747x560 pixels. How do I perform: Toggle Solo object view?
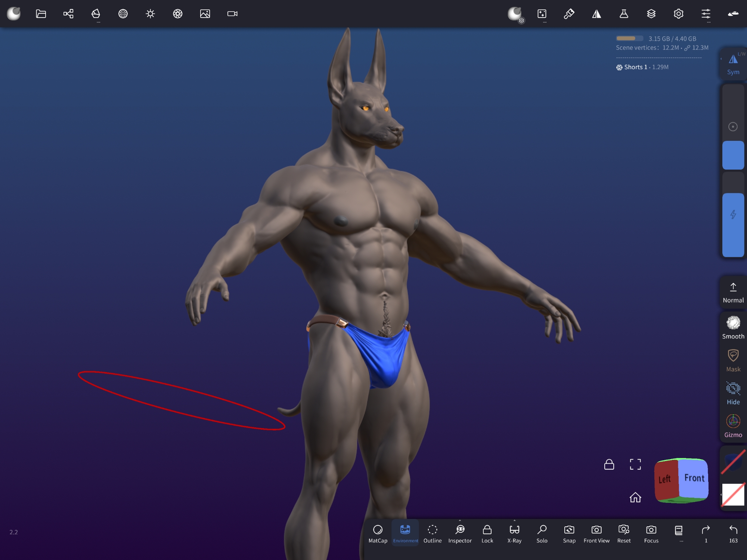[x=542, y=533]
